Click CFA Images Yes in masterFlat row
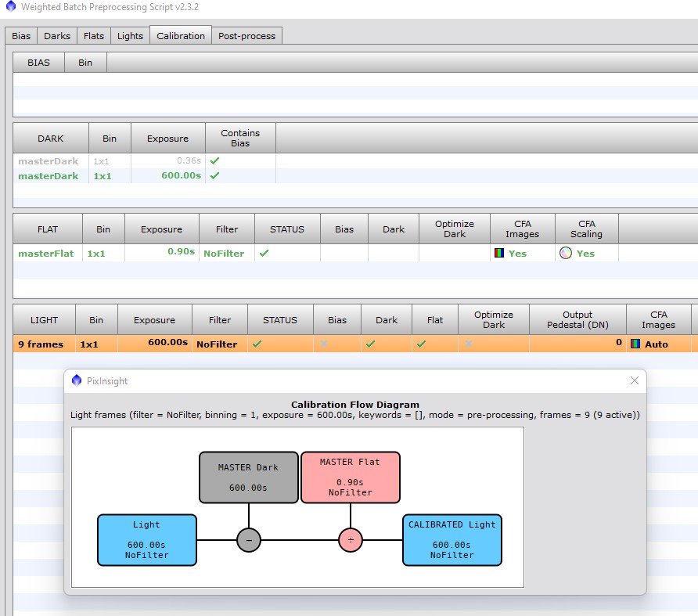 (x=517, y=254)
